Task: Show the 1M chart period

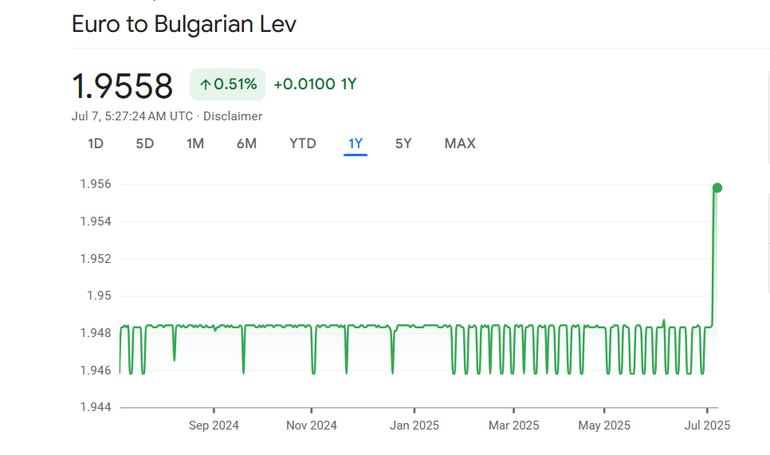Action: pos(195,143)
